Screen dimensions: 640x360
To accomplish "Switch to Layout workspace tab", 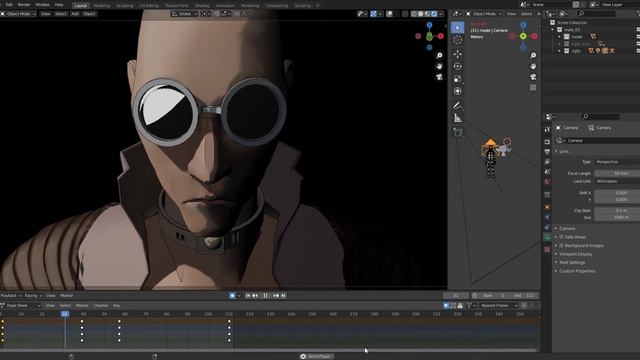I will coord(80,6).
